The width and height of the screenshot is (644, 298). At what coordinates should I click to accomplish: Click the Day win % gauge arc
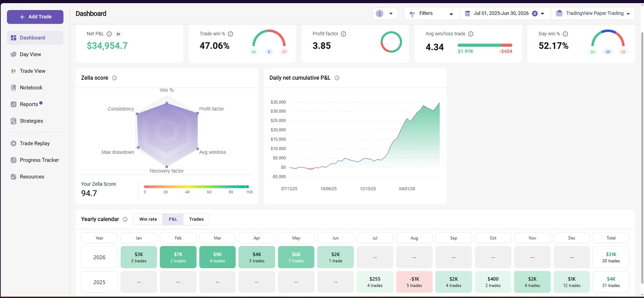click(x=608, y=38)
